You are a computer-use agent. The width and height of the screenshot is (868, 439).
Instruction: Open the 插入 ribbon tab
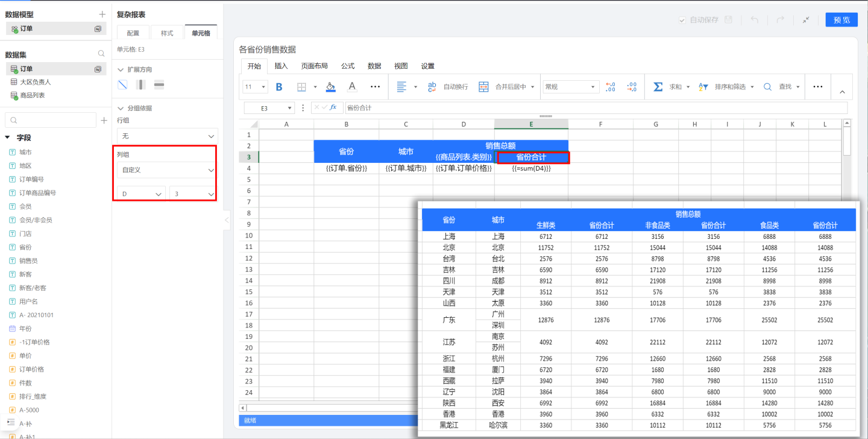(281, 66)
